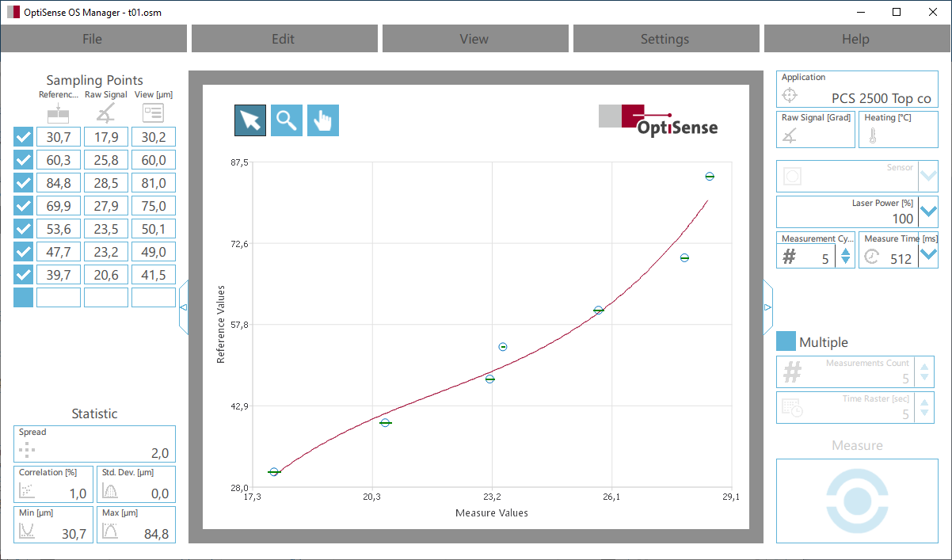Viewport: 952px width, 560px height.
Task: Enable the Multiple measurement checkbox
Action: pyautogui.click(x=786, y=341)
